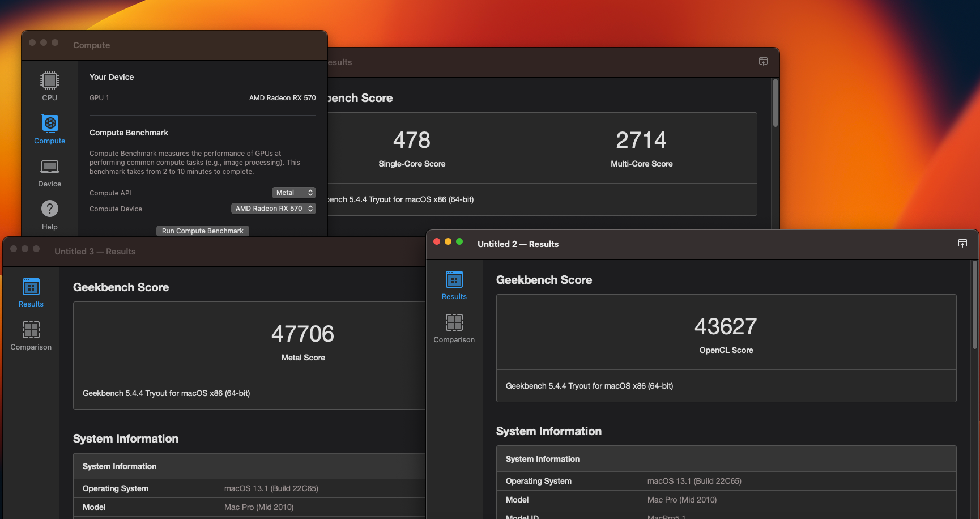The width and height of the screenshot is (980, 519).
Task: Click upload icon in back Results window
Action: (763, 61)
